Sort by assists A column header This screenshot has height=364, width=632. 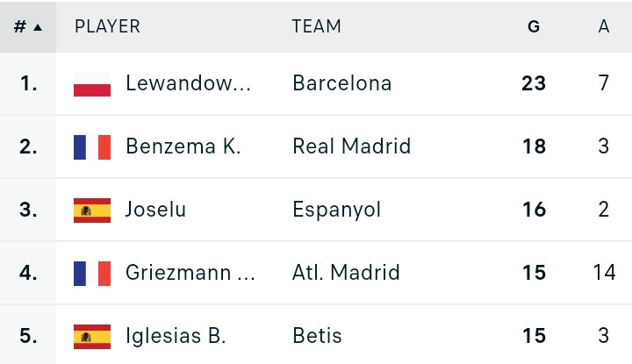pos(603,26)
